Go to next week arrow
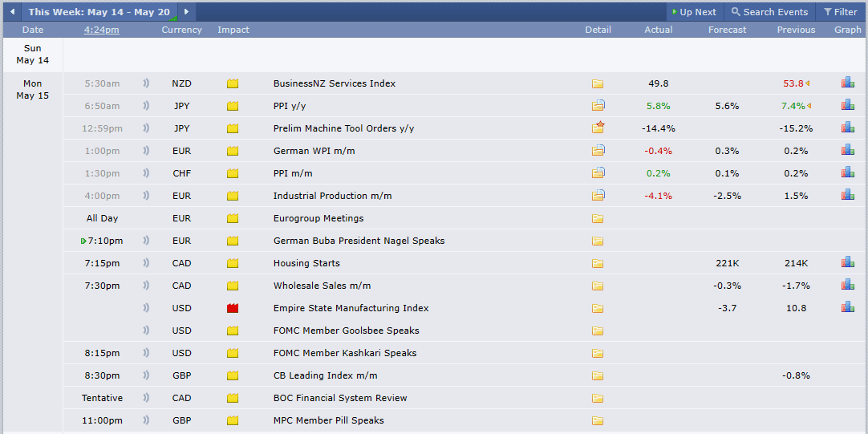 tap(187, 11)
